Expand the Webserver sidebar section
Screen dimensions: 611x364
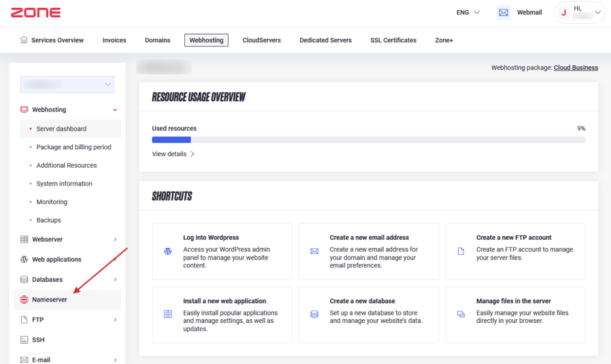[x=115, y=239]
